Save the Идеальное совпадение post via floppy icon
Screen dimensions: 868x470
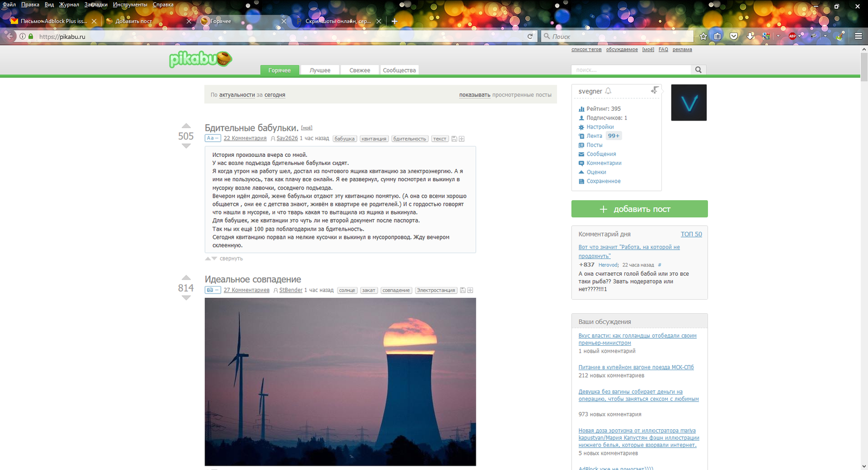coord(463,290)
